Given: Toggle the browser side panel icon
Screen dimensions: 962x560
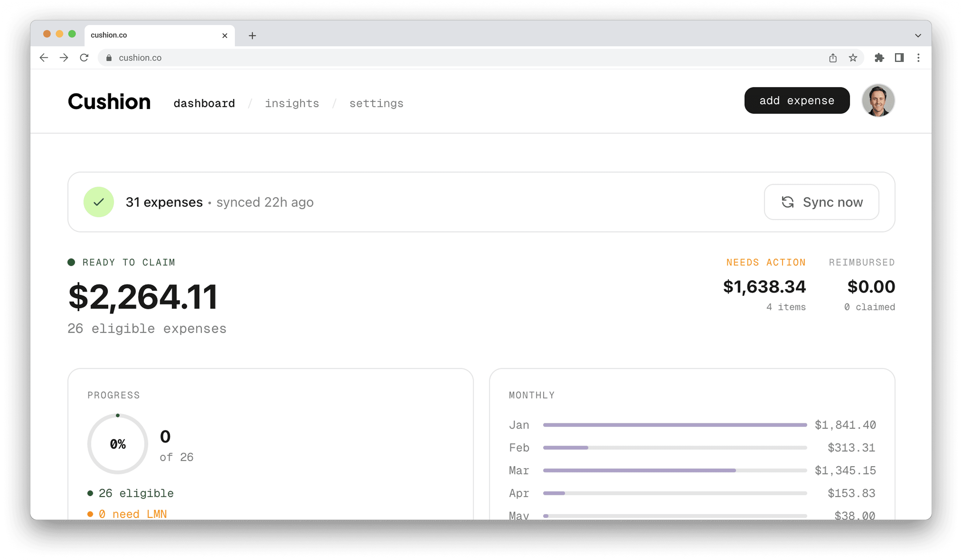Looking at the screenshot, I should coord(899,58).
